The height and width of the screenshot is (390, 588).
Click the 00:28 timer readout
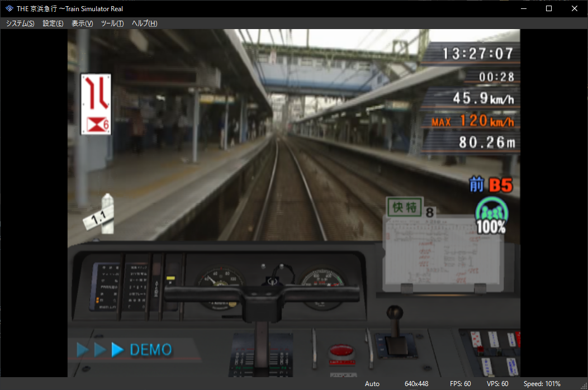pyautogui.click(x=496, y=77)
